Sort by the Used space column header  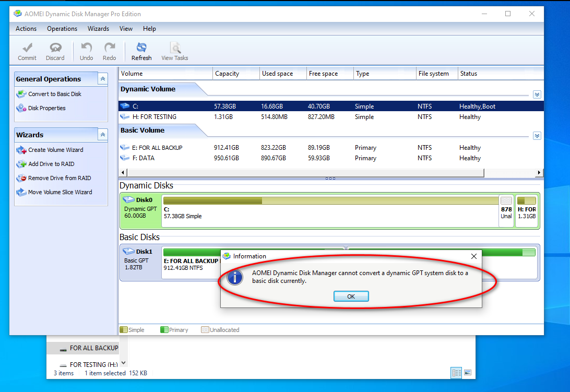283,74
